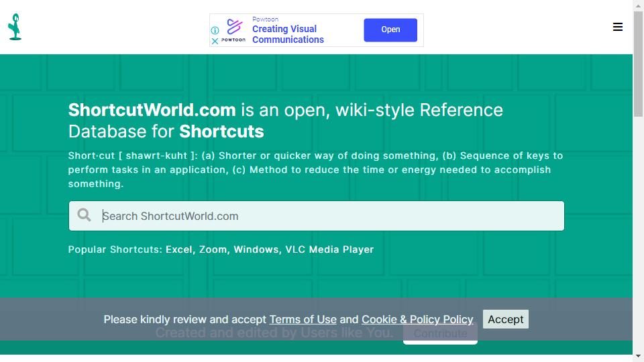Open the hamburger menu

pyautogui.click(x=617, y=27)
